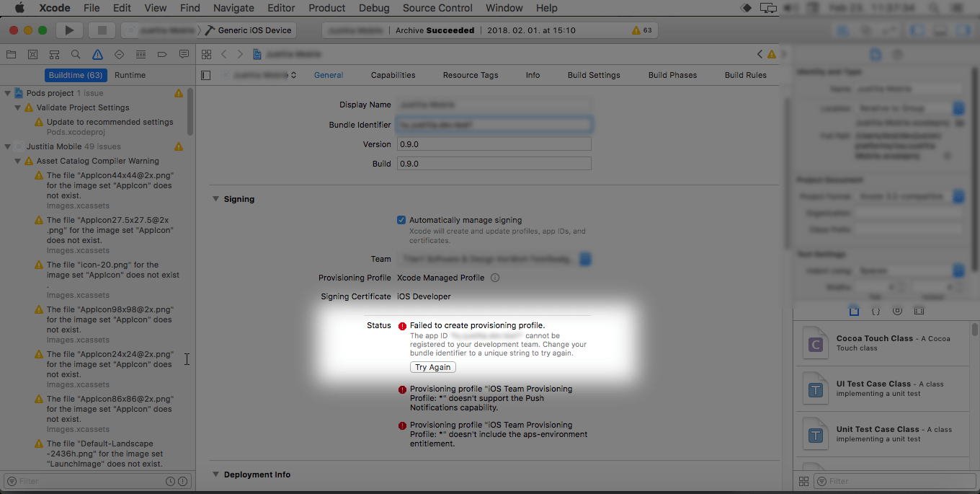Open Generic iOS Device destination selector
Image resolution: width=980 pixels, height=494 pixels.
(x=251, y=30)
